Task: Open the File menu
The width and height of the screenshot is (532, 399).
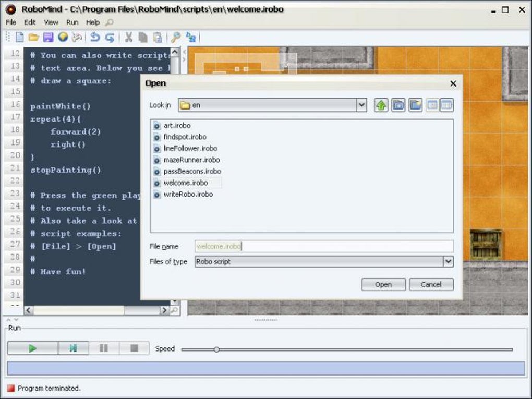Action: coord(11,22)
